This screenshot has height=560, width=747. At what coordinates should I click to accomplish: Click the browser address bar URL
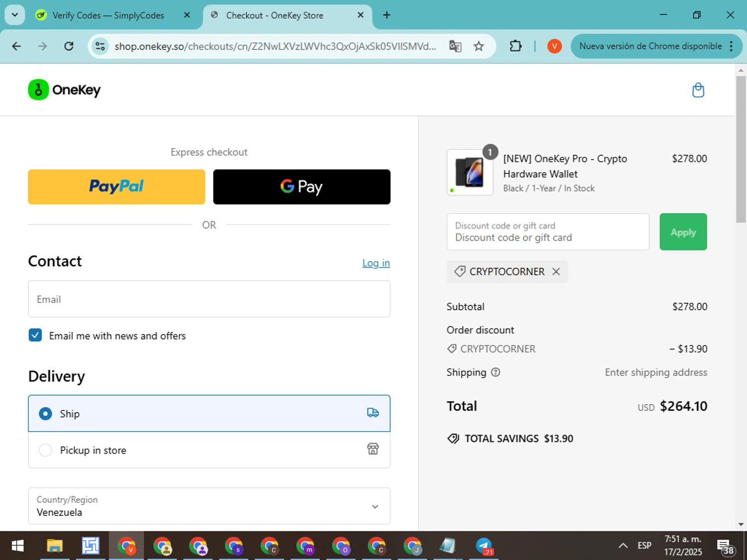click(275, 46)
